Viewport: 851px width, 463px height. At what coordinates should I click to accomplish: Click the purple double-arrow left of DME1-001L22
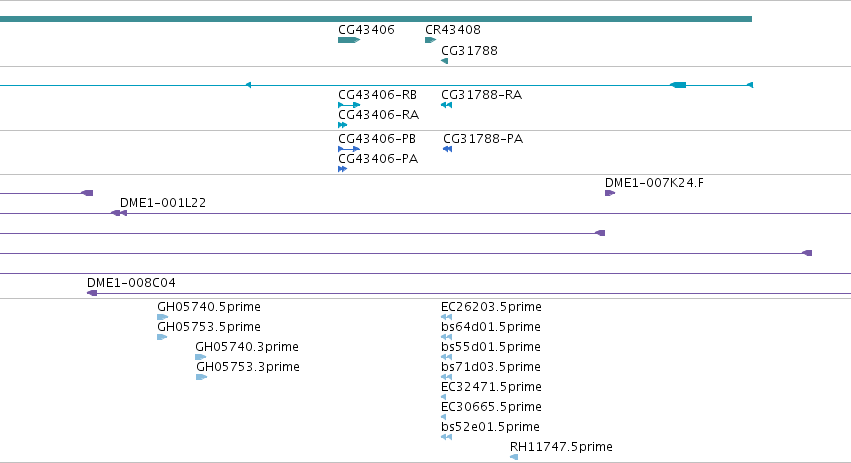119,213
